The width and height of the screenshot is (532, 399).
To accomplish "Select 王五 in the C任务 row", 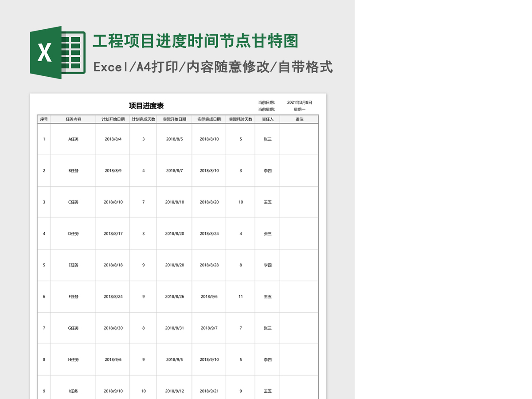I will coord(268,202).
